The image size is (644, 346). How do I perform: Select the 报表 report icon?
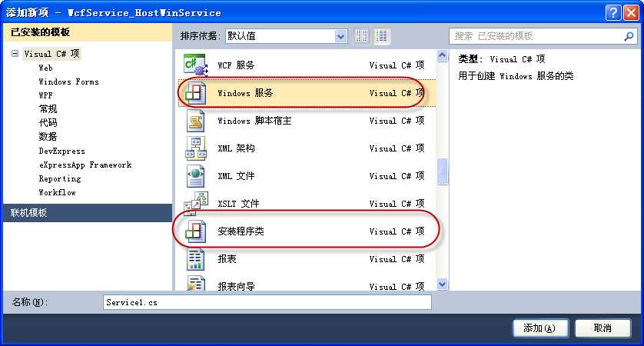[x=195, y=259]
